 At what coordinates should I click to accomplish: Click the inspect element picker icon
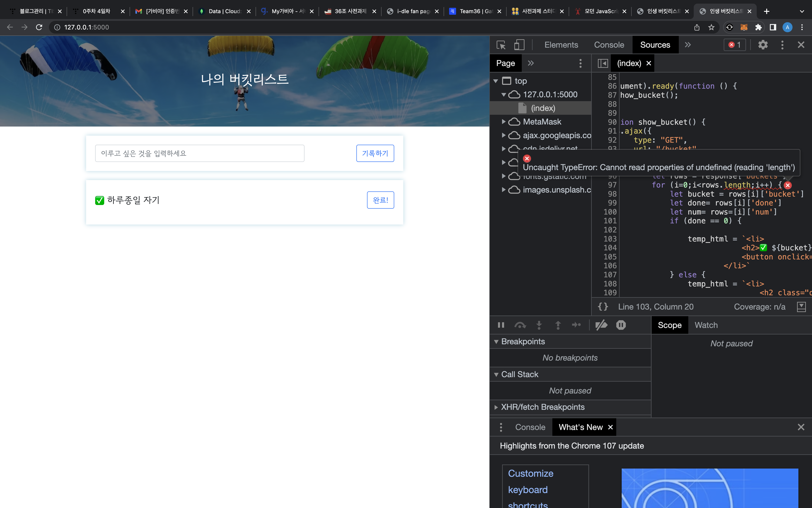[x=501, y=45]
